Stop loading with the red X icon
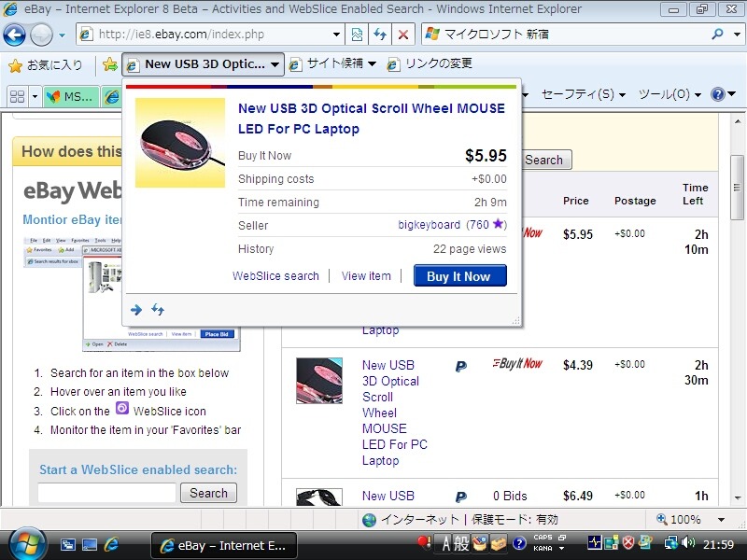747x560 pixels. (403, 35)
